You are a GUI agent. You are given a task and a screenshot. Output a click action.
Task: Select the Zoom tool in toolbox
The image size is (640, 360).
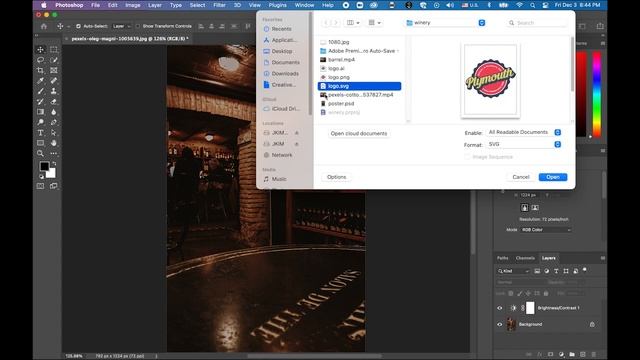[x=40, y=153]
